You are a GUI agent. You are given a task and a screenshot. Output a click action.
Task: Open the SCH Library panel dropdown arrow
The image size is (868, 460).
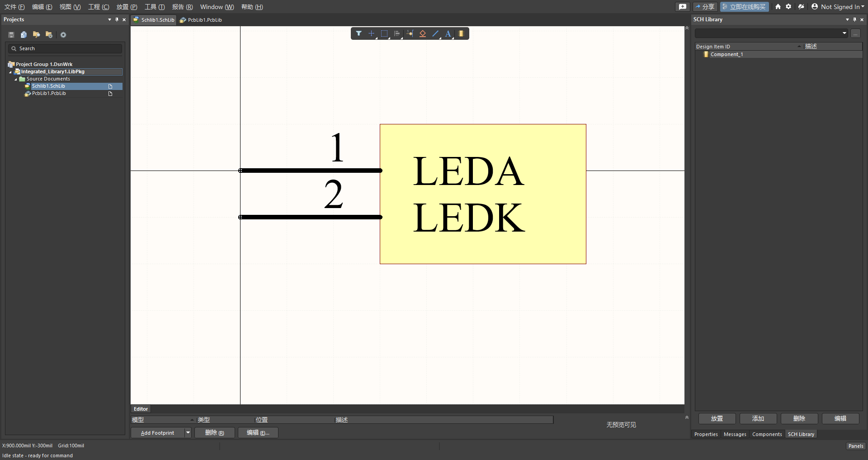coord(847,19)
